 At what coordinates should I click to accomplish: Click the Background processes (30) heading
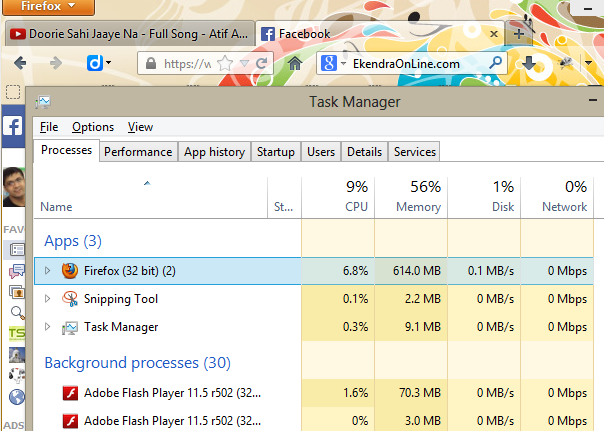[x=138, y=363]
